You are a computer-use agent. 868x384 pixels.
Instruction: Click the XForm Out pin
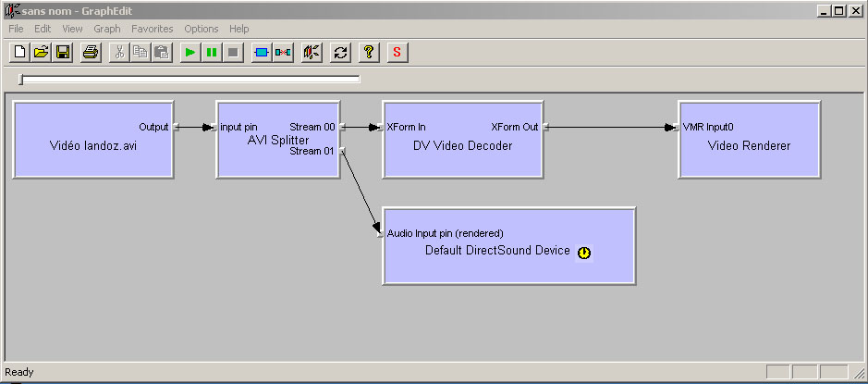pyautogui.click(x=545, y=127)
